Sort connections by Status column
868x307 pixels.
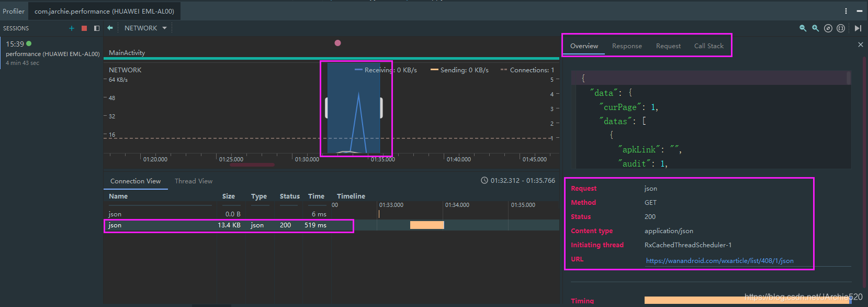pyautogui.click(x=290, y=196)
